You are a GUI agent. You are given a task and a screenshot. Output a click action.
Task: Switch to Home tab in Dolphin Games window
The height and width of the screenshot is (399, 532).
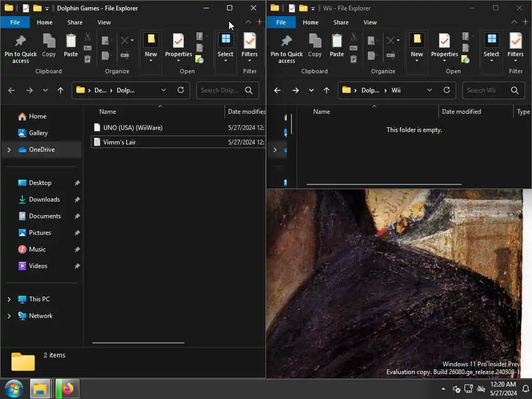click(x=45, y=22)
